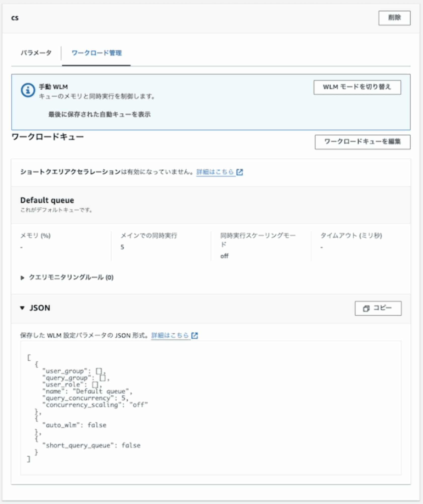The height and width of the screenshot is (504, 423).
Task: Open the 詳細はこちら link for short query acceleration
Action: [x=215, y=172]
